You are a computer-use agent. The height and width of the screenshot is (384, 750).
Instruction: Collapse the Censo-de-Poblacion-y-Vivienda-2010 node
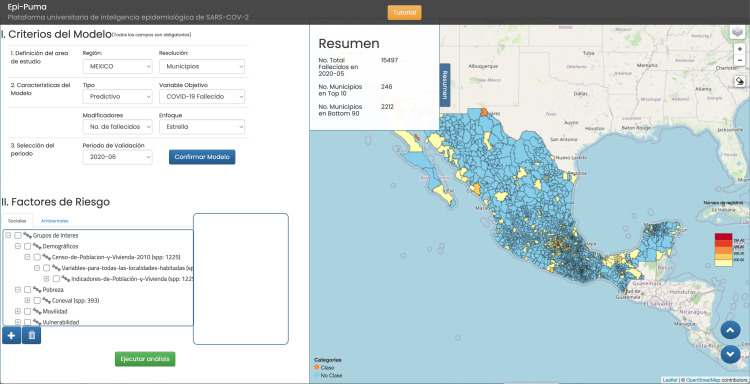[x=27, y=257]
